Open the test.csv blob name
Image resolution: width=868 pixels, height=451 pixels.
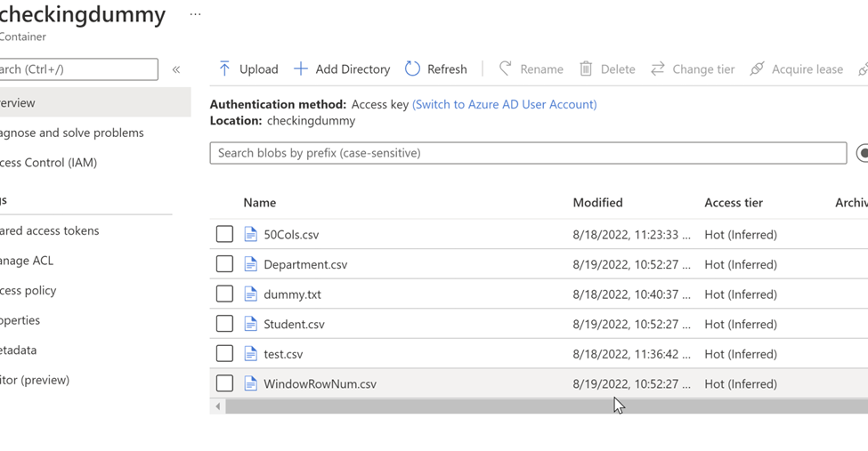(283, 354)
